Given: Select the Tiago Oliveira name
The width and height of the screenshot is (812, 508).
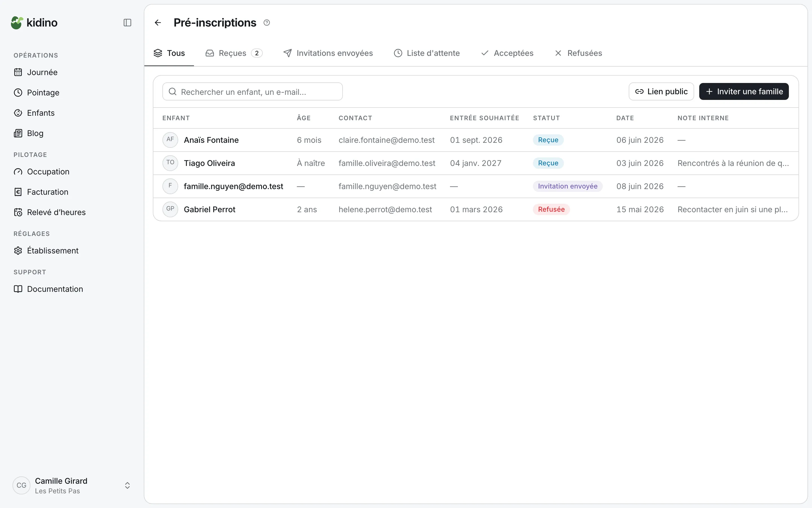Looking at the screenshot, I should coord(209,163).
